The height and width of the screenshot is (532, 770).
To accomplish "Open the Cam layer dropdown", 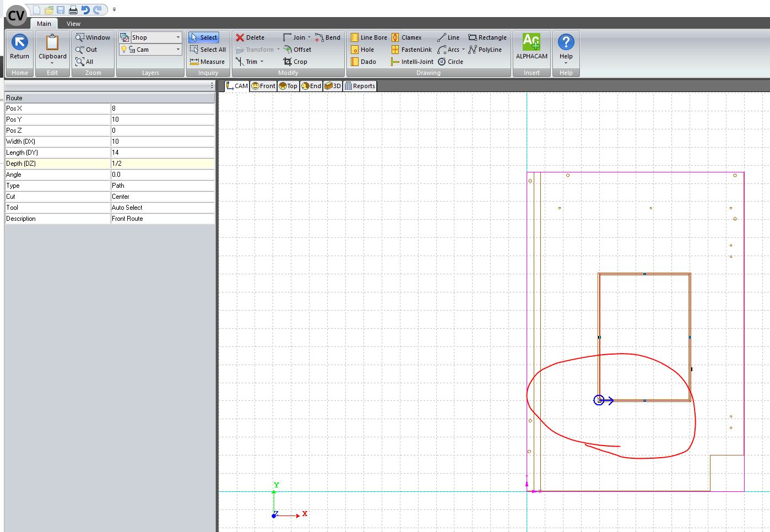I will 178,50.
